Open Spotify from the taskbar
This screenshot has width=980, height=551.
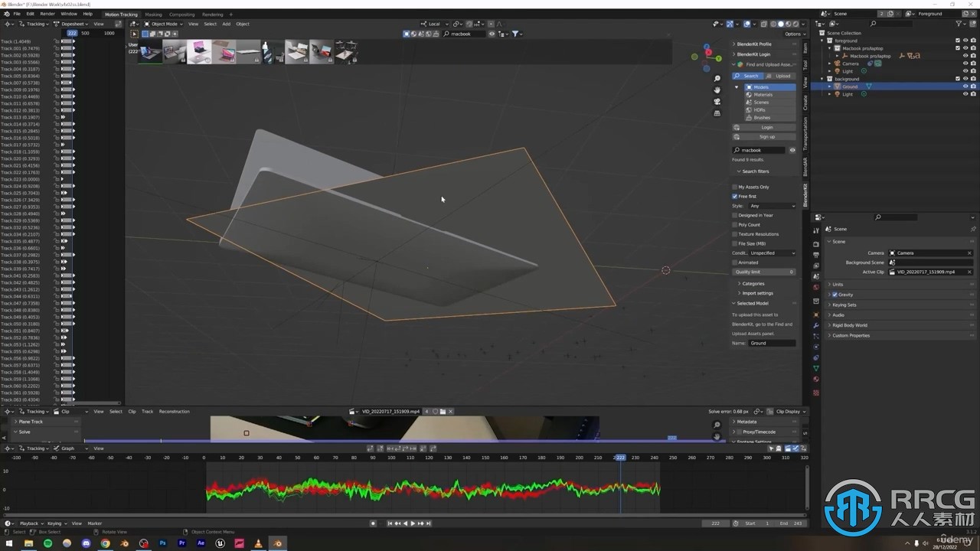tap(47, 543)
